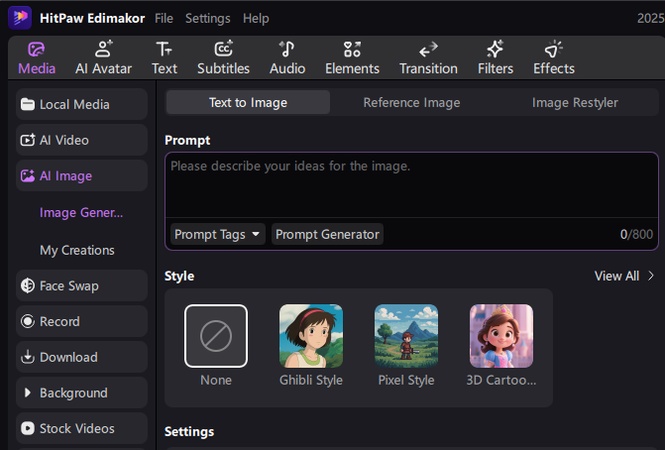Click the prompt description text field
Image resolution: width=665 pixels, height=450 pixels.
(x=410, y=185)
